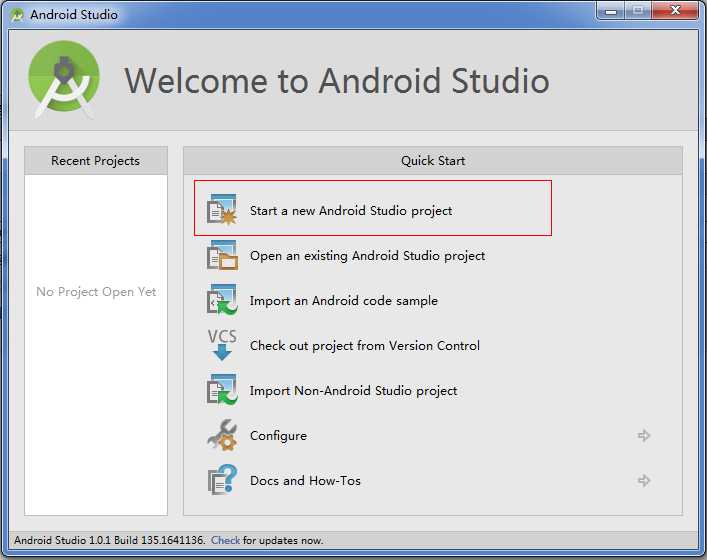
Task: Click the Import Android code sample icon
Action: pos(222,300)
